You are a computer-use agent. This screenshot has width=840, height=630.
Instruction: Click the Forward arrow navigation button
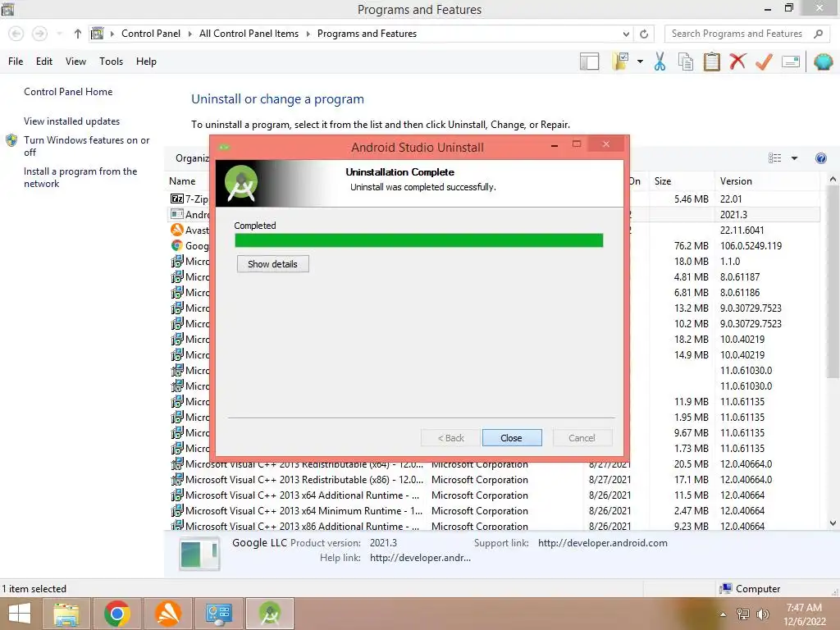tap(39, 34)
